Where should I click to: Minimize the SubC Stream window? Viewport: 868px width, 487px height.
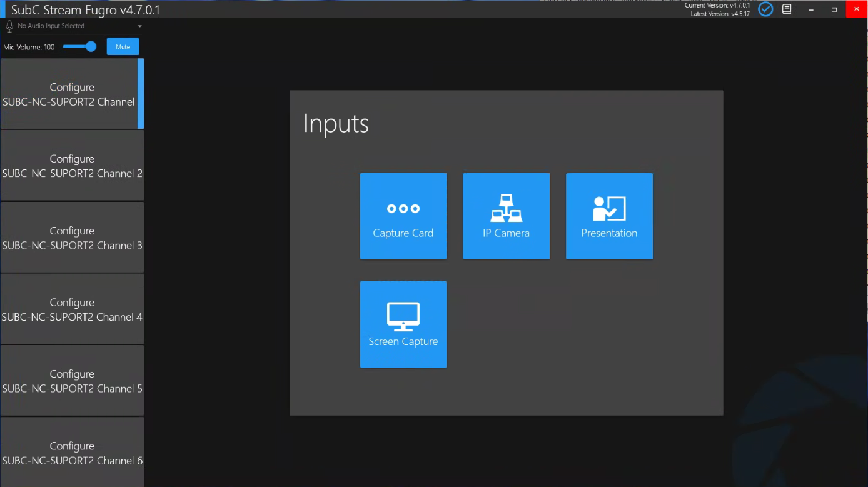pos(811,9)
